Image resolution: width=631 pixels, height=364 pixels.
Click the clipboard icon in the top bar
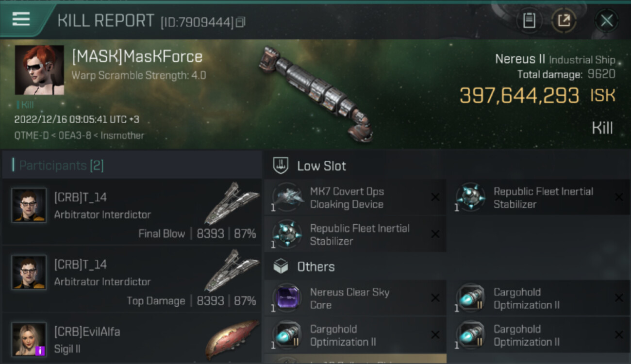coord(529,20)
